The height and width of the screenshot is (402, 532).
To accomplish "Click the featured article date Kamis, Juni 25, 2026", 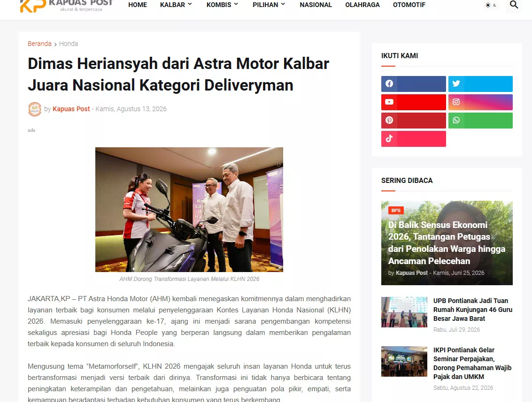I will pos(458,273).
